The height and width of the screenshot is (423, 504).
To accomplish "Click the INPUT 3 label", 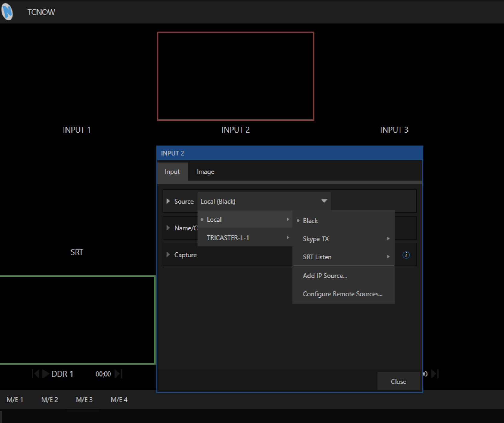I will tap(394, 130).
